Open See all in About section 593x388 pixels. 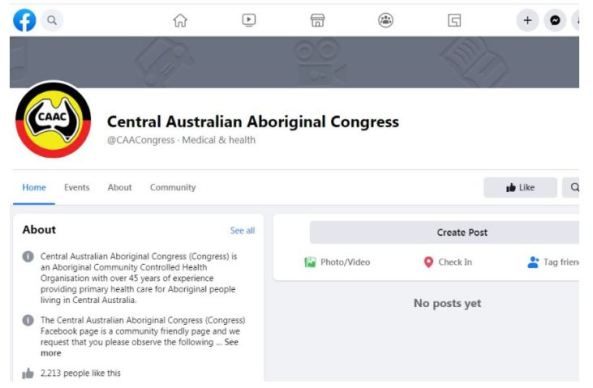pos(242,231)
